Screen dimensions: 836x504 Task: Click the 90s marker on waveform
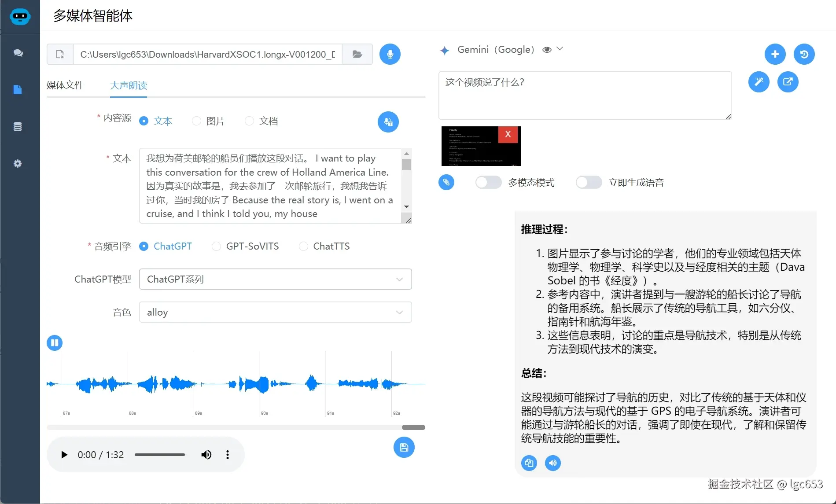tap(265, 413)
